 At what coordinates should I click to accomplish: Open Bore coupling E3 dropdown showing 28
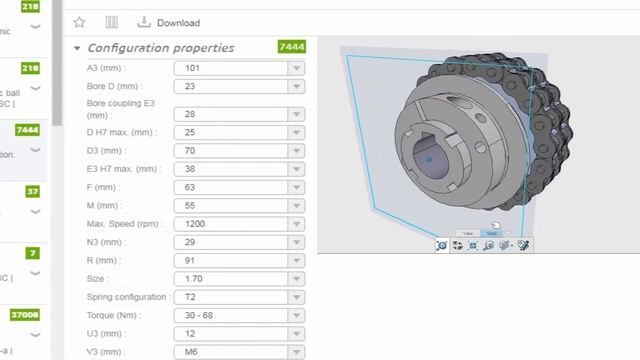(239, 114)
